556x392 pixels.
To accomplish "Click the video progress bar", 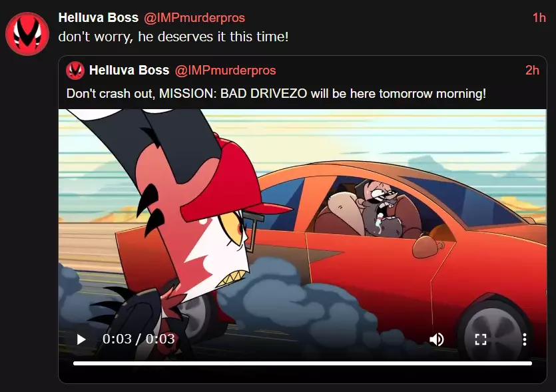I will [x=302, y=363].
